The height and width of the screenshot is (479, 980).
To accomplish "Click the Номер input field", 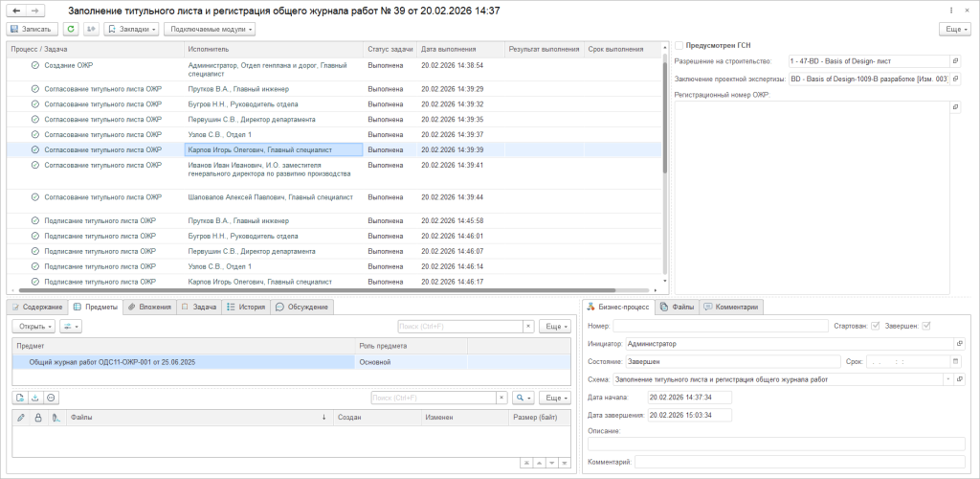I will click(720, 326).
